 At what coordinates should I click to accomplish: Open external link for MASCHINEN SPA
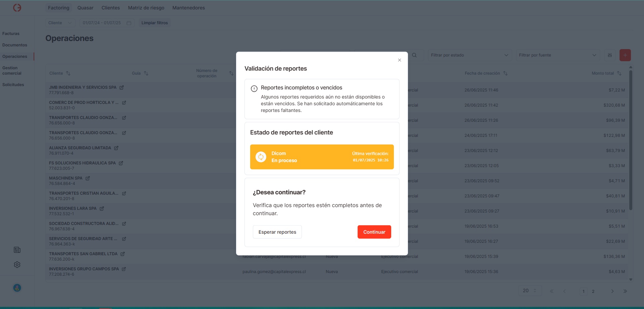88,178
